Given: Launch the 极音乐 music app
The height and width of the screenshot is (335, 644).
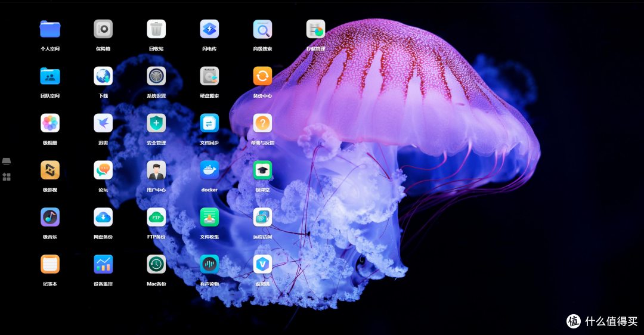Looking at the screenshot, I should 50,217.
